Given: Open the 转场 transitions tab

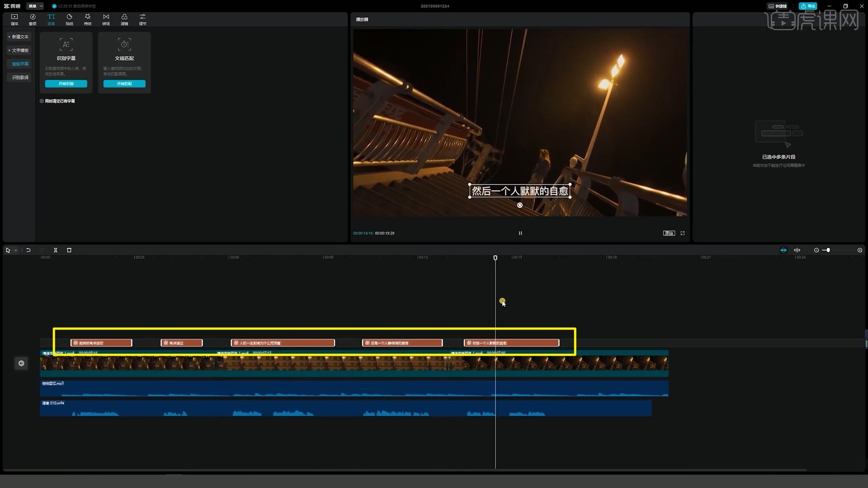Looking at the screenshot, I should pos(106,19).
